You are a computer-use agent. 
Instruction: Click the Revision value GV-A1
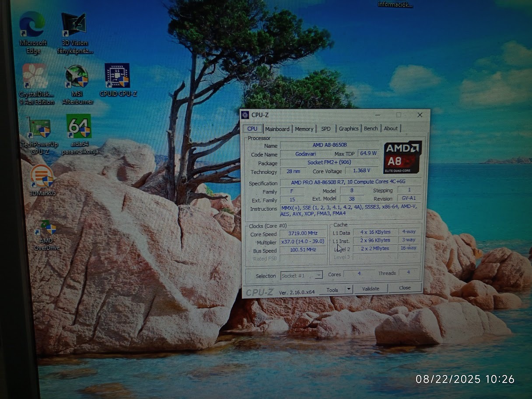[x=409, y=198]
